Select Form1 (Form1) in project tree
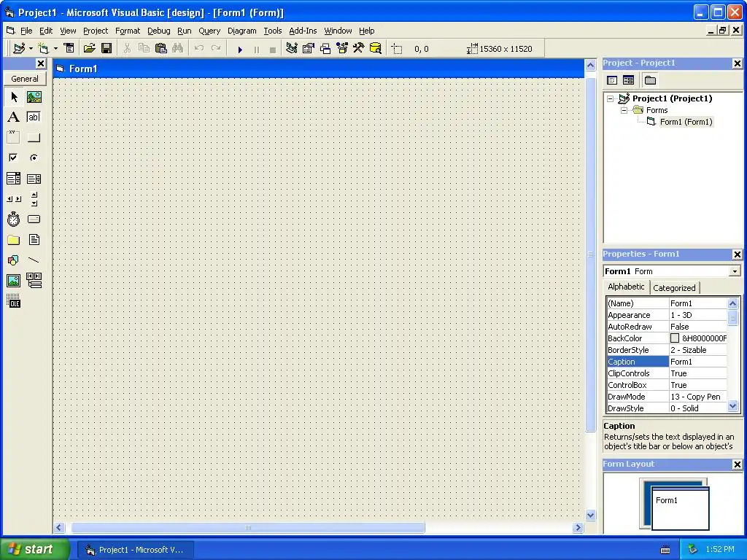 [686, 122]
